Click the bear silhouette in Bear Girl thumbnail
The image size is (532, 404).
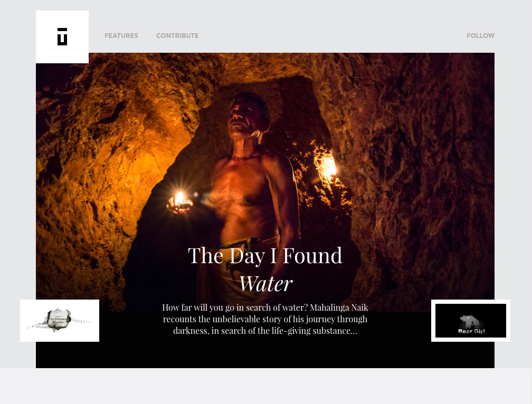tap(469, 321)
